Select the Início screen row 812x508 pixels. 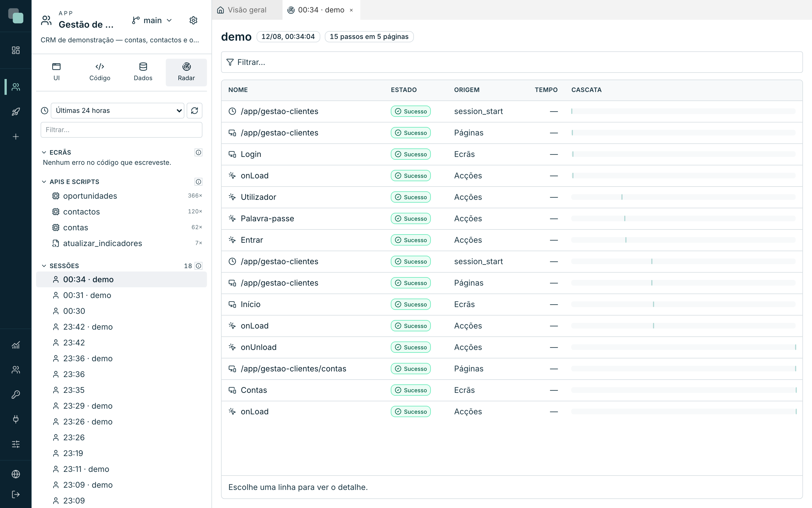512,305
